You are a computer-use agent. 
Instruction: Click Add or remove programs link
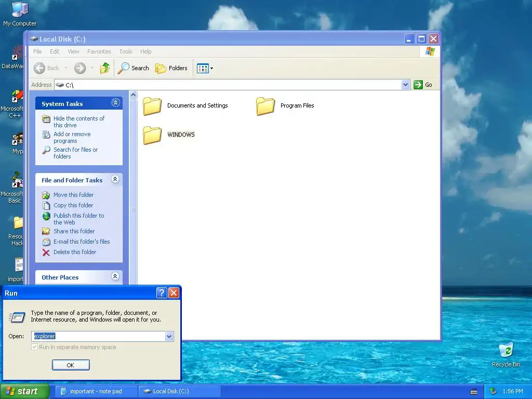(72, 137)
